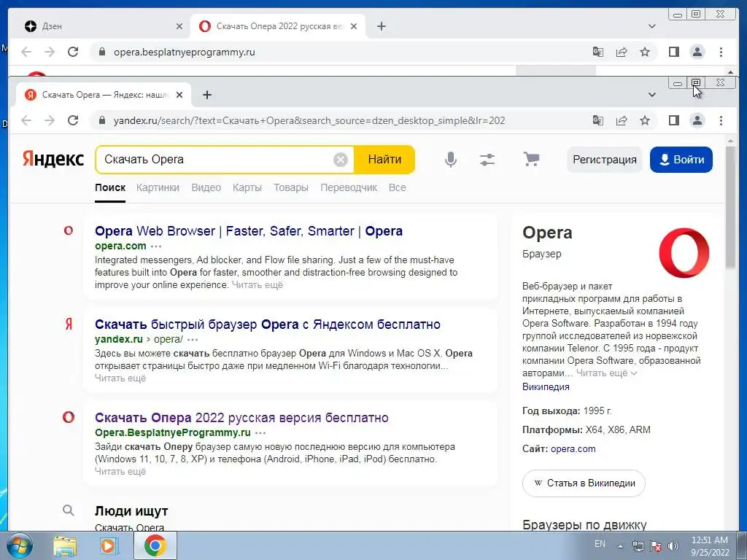Open Статья в Википедии button

coord(584,483)
